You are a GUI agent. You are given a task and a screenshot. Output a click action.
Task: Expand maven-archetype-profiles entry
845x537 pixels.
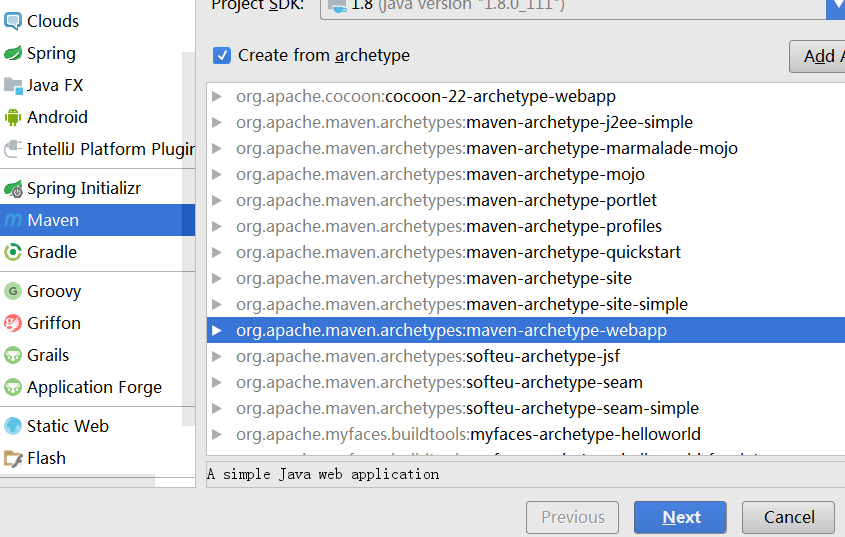(x=217, y=226)
